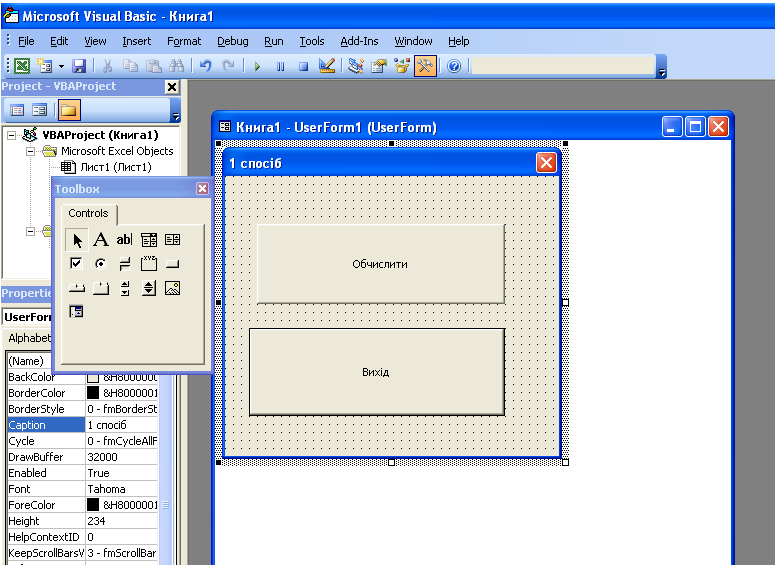Select Лист1 (Лист1) in project tree

tap(116, 167)
